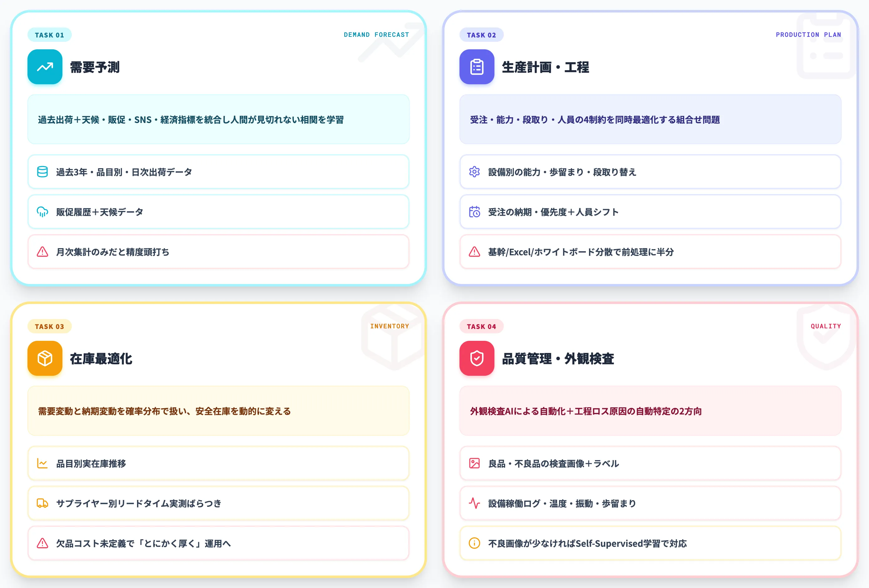Click the 受注の納期・優先度+人員シフト text

pos(553,212)
